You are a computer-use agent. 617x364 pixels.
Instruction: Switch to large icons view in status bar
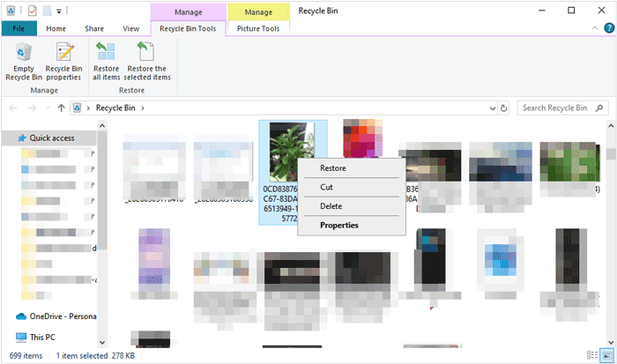point(606,354)
